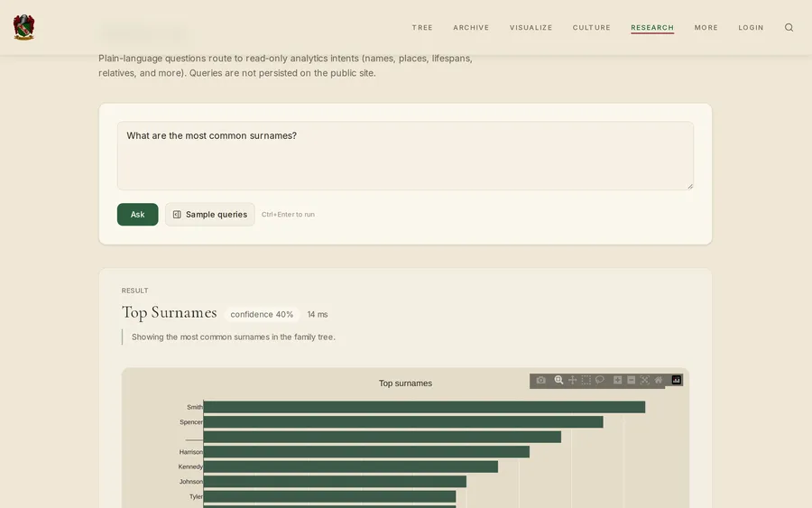
Task: Open the Research menu
Action: click(x=652, y=27)
